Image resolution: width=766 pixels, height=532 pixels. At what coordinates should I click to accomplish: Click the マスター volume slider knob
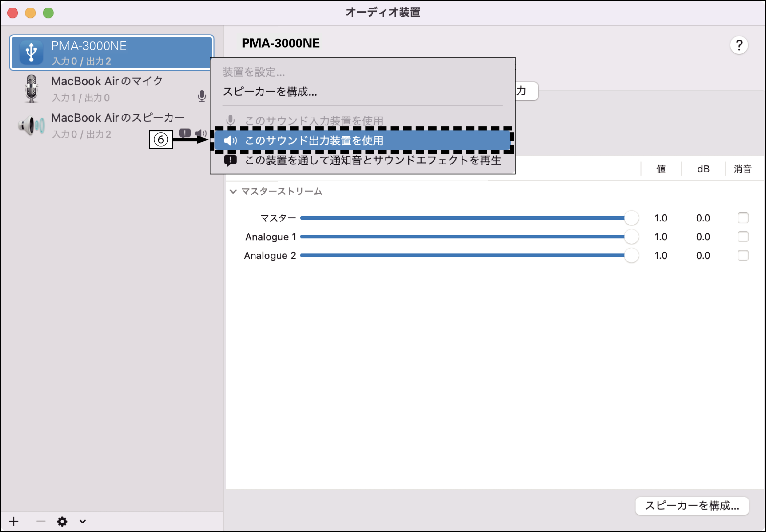[631, 218]
